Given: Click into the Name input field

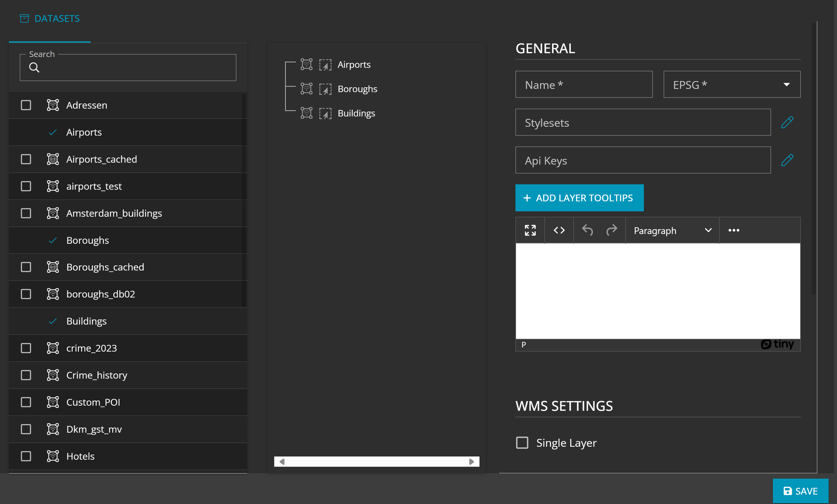Looking at the screenshot, I should point(584,84).
